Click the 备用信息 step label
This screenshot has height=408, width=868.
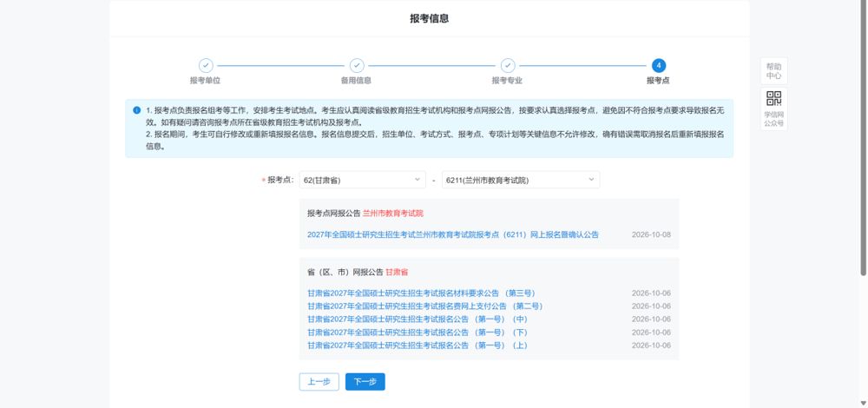click(x=356, y=81)
